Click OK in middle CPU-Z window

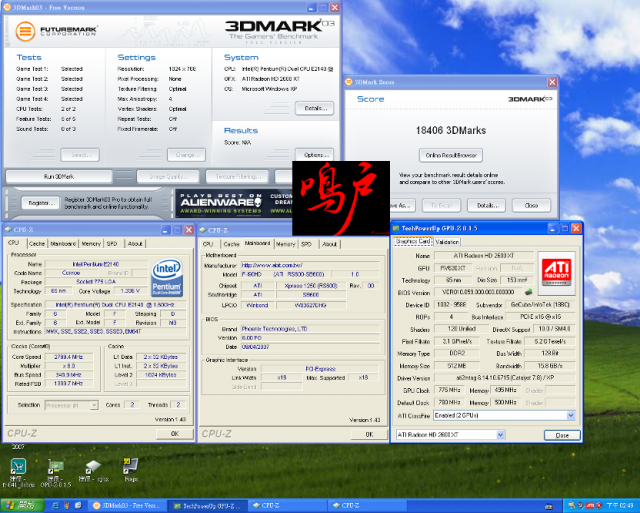coord(369,434)
